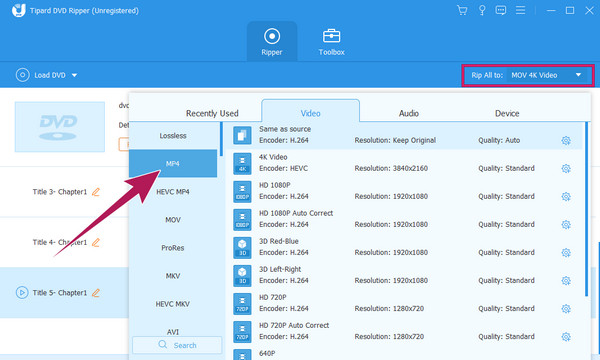This screenshot has height=360, width=600.
Task: Choose Lossless in format list
Action: pos(173,136)
